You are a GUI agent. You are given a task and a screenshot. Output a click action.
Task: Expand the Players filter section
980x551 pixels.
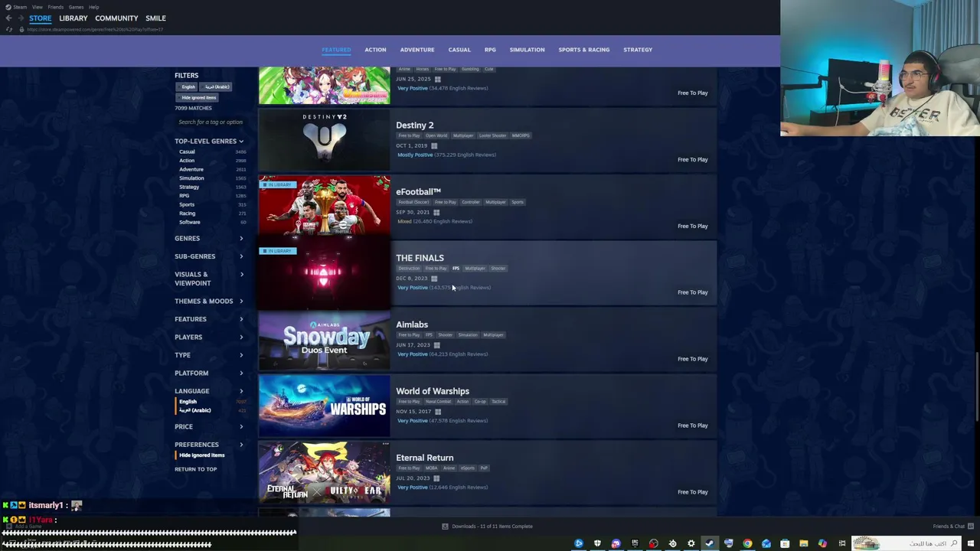click(209, 337)
